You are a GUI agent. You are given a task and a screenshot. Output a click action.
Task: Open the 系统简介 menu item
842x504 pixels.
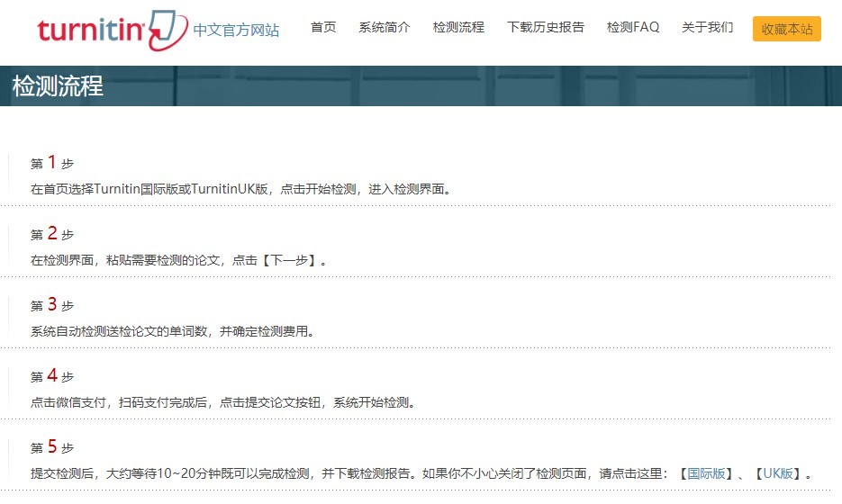pyautogui.click(x=385, y=27)
